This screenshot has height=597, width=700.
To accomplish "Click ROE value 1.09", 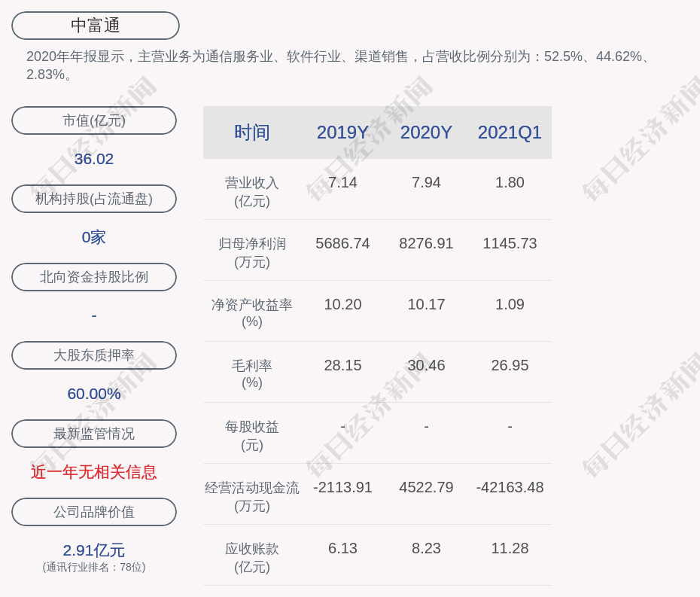I will (510, 305).
